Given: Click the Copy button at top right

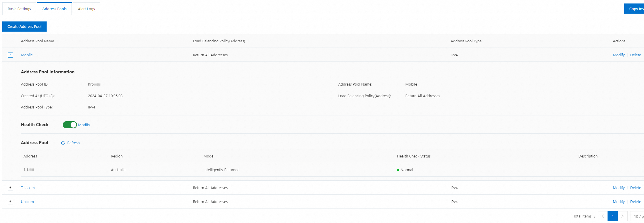Looking at the screenshot, I should (634, 9).
